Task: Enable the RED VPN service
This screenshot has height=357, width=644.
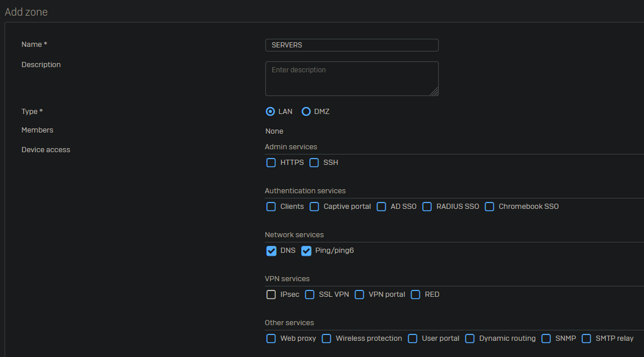Action: 416,295
